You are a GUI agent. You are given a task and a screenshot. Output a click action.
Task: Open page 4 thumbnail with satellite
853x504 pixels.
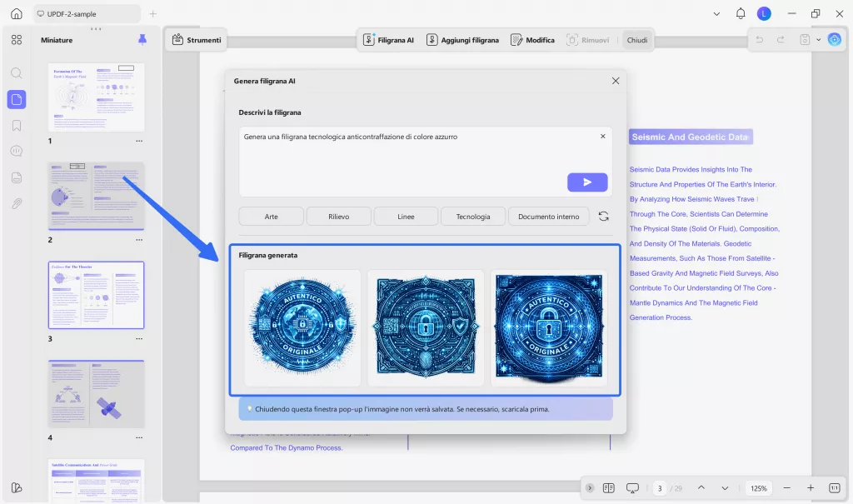(x=97, y=393)
